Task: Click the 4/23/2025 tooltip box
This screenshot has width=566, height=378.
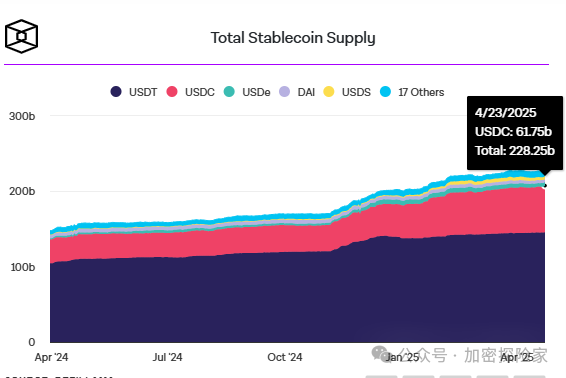Action: [x=515, y=133]
